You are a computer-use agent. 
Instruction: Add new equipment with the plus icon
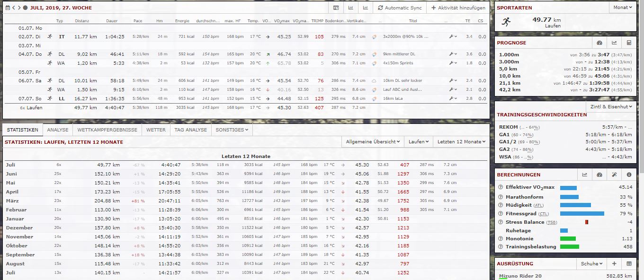point(614,263)
